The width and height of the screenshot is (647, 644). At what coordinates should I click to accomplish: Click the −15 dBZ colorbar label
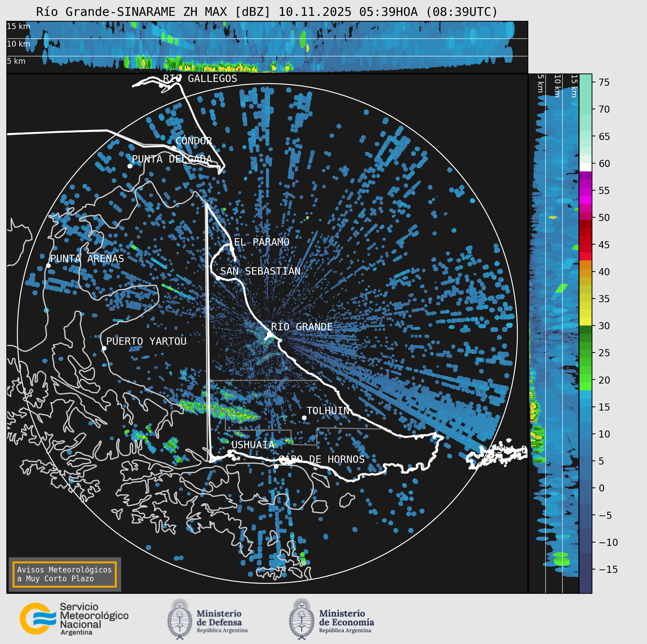point(608,569)
